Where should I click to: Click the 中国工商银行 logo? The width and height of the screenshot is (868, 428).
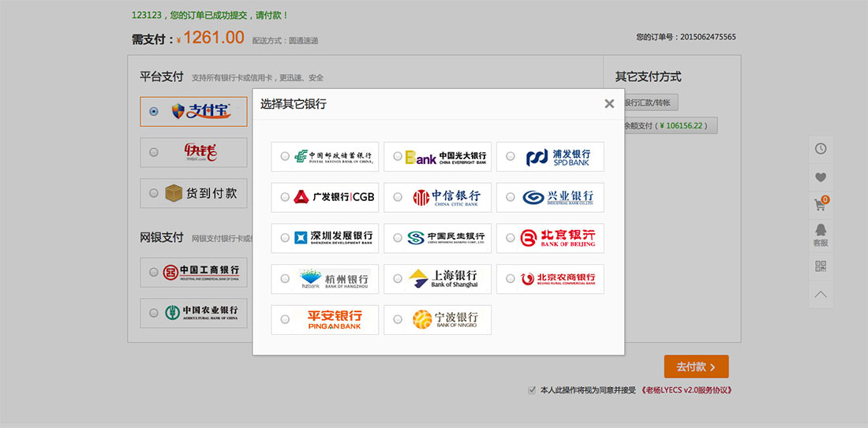pos(201,272)
